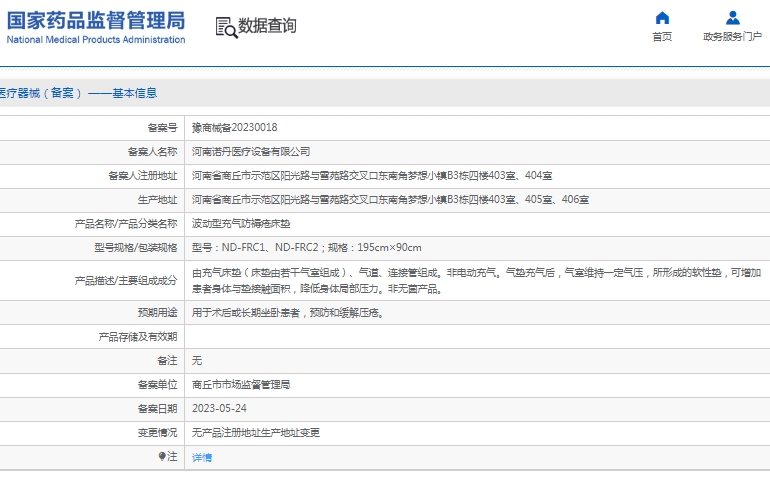
Task: Open the government service portal person icon
Action: tap(733, 18)
